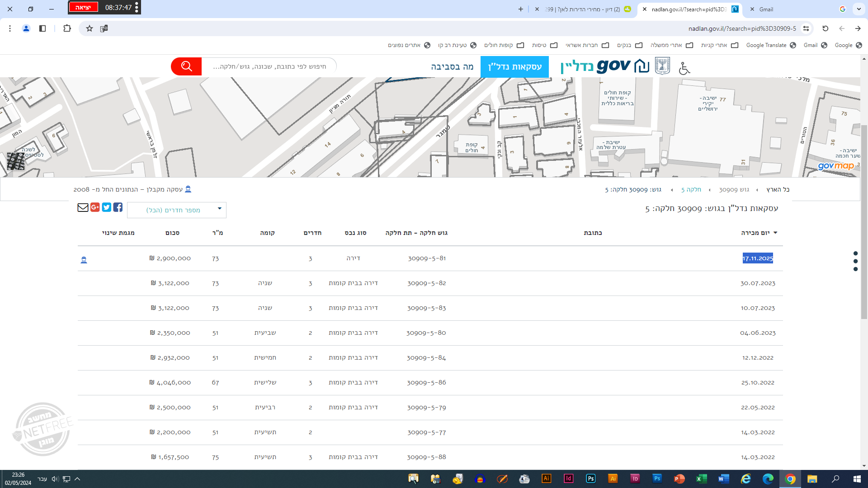Click the red search magnifier button

pos(186,66)
